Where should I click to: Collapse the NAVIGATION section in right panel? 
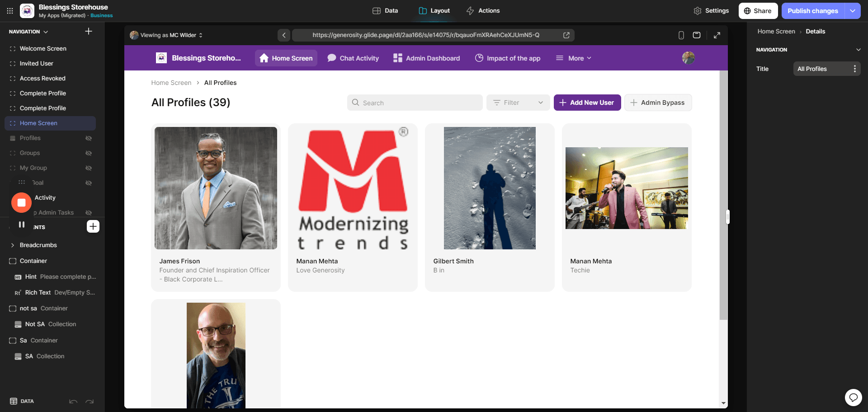[x=858, y=50]
